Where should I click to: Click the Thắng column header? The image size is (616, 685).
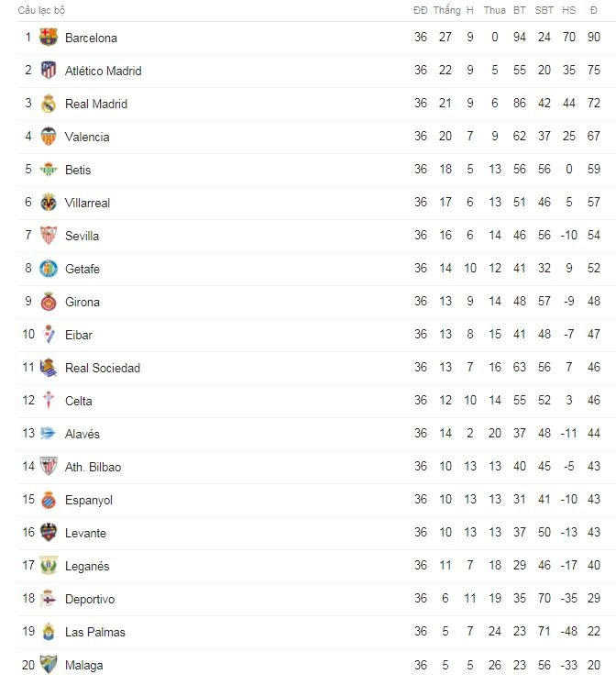[x=446, y=10]
